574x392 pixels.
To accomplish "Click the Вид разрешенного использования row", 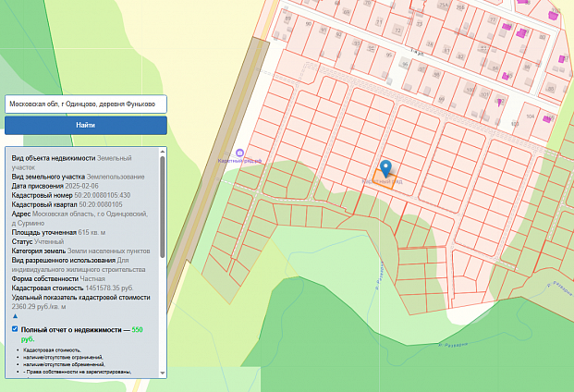I will (79, 265).
